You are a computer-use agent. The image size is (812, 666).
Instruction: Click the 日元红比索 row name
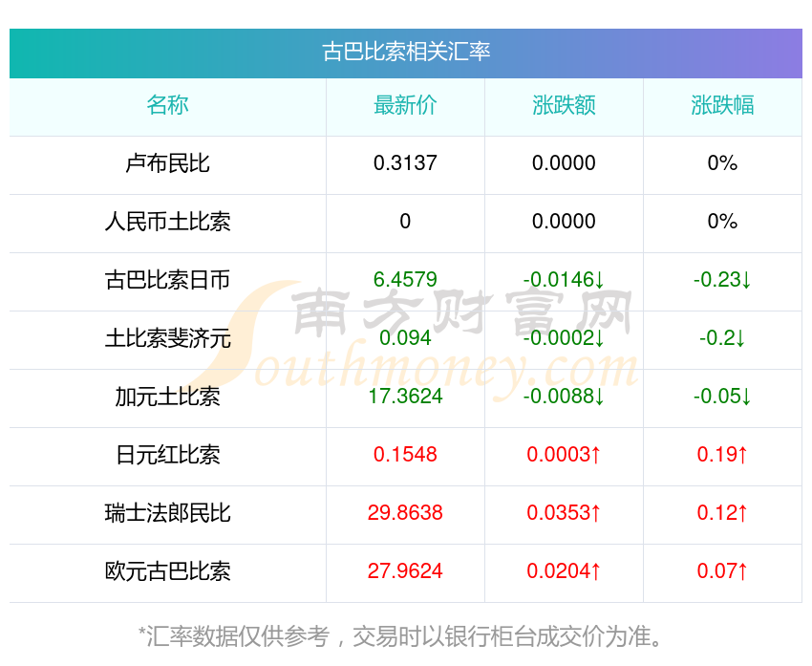167,455
